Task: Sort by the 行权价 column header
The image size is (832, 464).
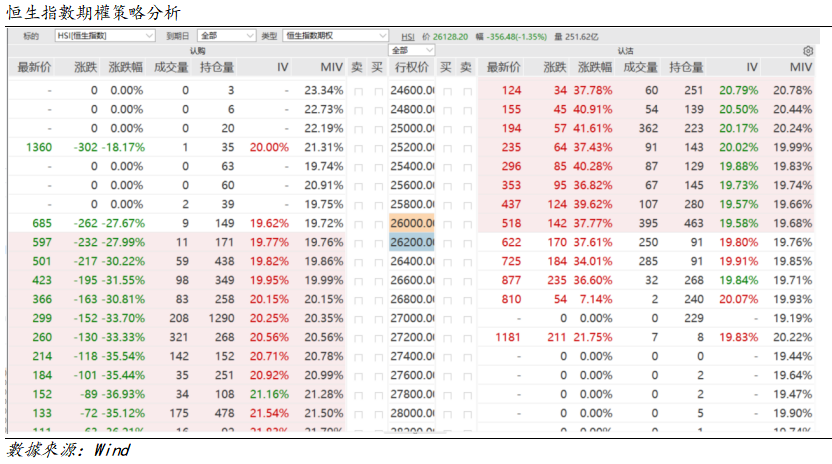Action: tap(411, 67)
